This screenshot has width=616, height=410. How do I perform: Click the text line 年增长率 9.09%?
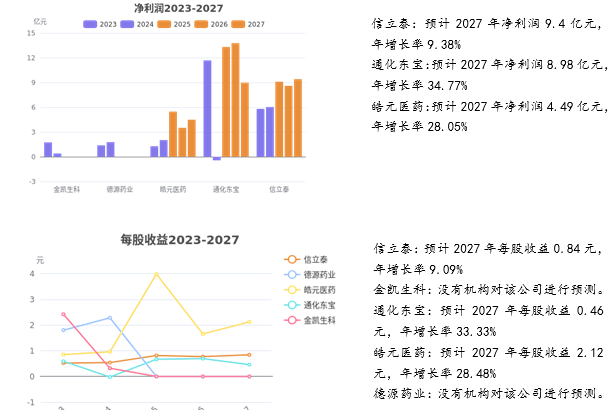click(418, 269)
